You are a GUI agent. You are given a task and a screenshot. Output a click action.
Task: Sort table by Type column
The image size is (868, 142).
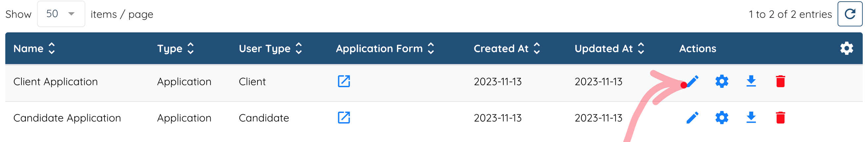coord(176,49)
